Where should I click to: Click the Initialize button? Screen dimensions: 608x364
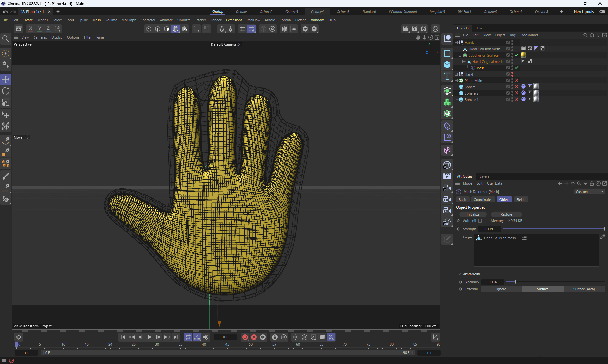(x=473, y=214)
